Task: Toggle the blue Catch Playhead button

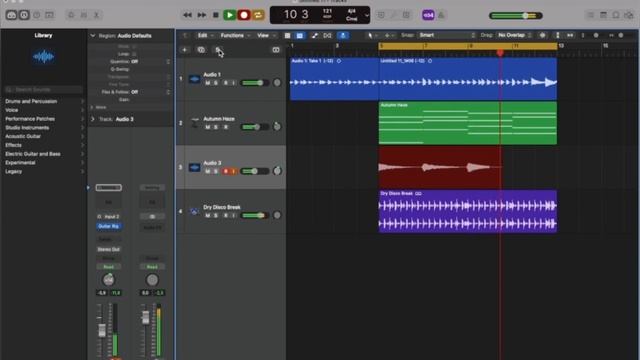Action: point(343,36)
